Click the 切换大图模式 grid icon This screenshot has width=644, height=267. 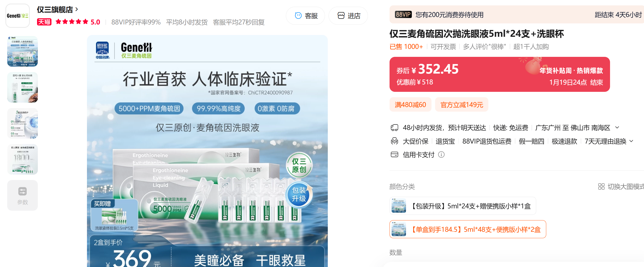click(x=601, y=186)
